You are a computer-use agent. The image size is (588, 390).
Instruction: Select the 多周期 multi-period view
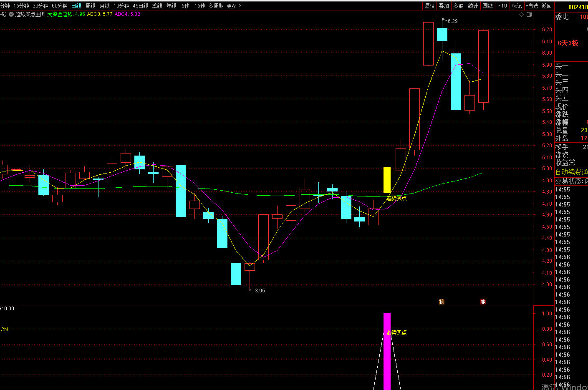pyautogui.click(x=216, y=6)
